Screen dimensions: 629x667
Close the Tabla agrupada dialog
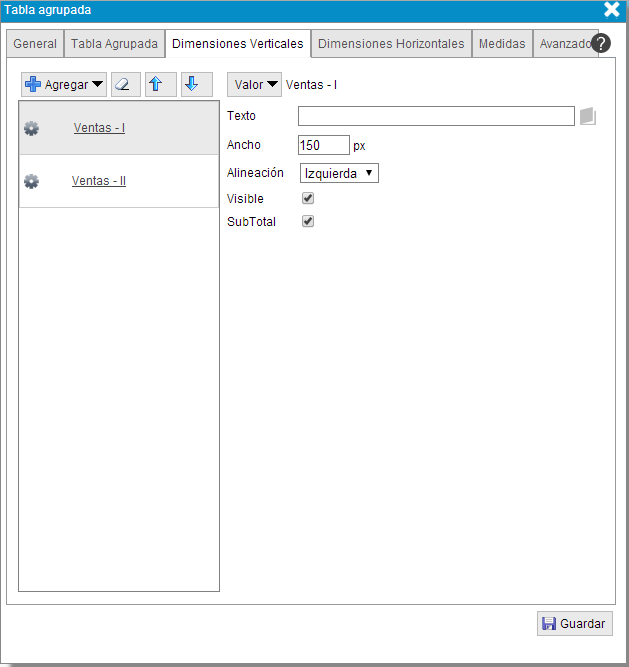[612, 10]
